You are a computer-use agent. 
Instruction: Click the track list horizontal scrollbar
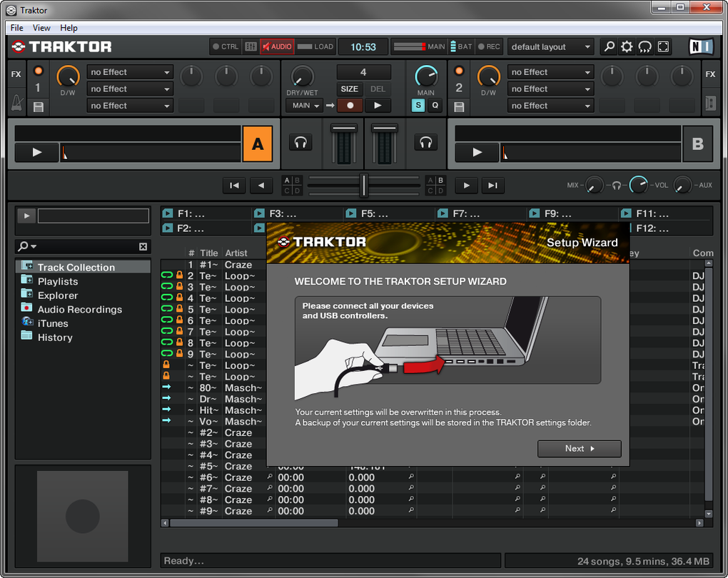tap(254, 523)
